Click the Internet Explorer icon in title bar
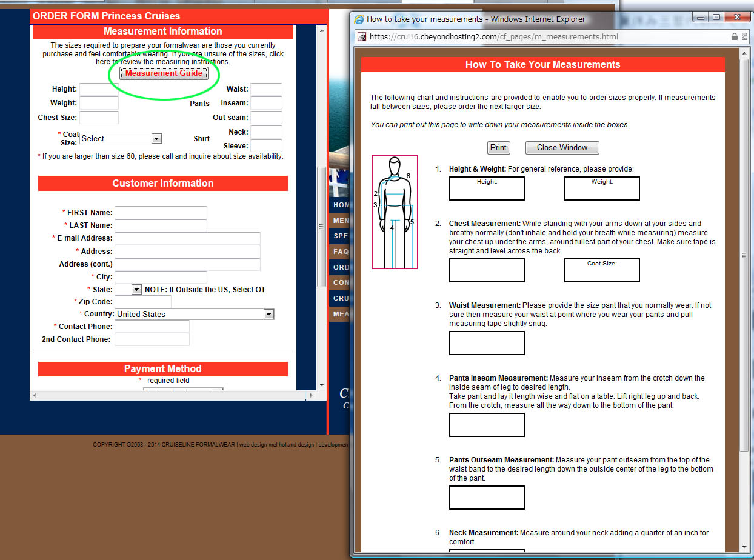 359,19
